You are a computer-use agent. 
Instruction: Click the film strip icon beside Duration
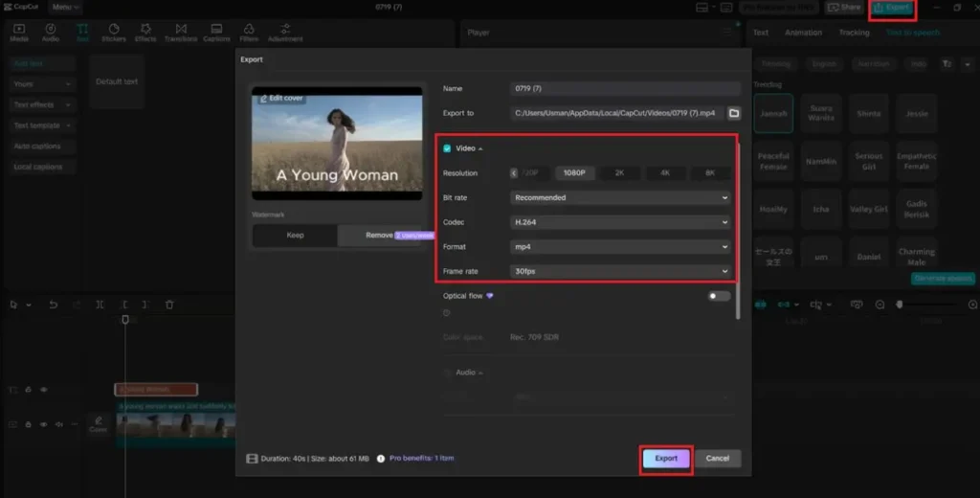[252, 459]
